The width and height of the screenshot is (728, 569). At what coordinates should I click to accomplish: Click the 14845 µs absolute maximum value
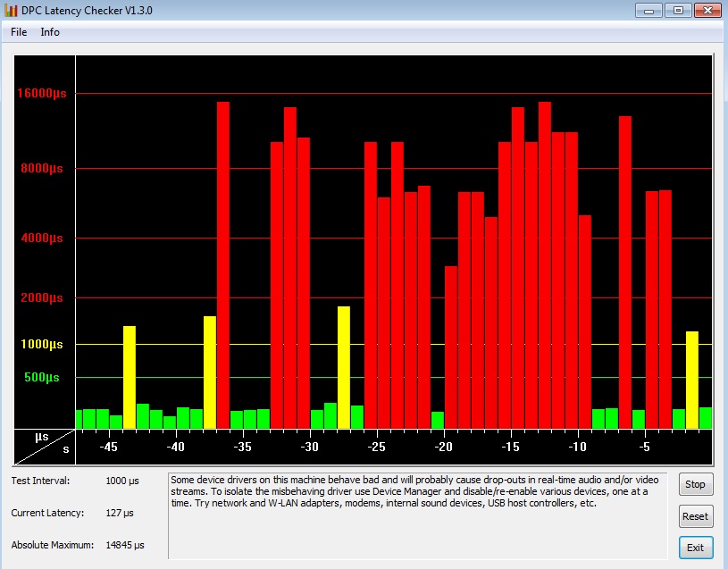[x=125, y=545]
